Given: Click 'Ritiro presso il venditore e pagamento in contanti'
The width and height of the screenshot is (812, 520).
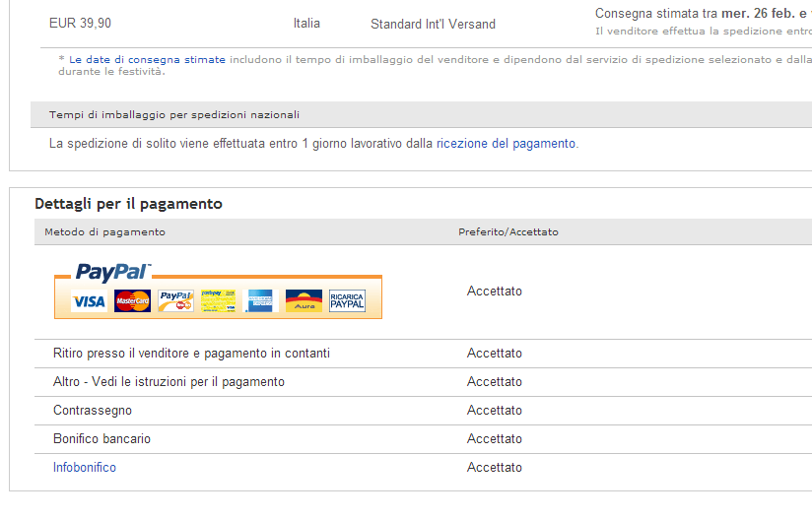Looking at the screenshot, I should (191, 354).
